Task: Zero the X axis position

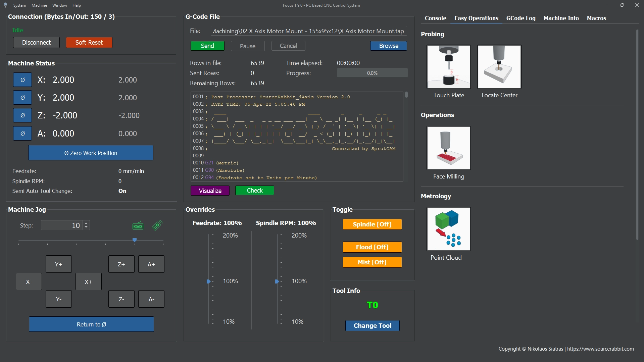Action: pyautogui.click(x=22, y=80)
